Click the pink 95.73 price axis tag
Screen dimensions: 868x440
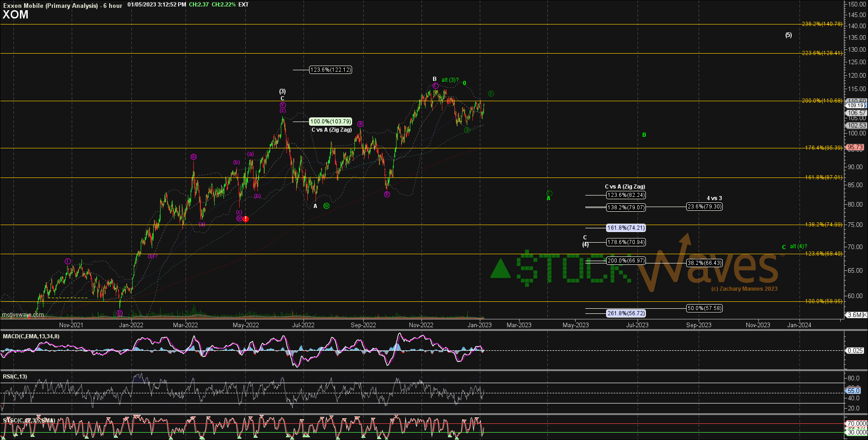[x=856, y=147]
